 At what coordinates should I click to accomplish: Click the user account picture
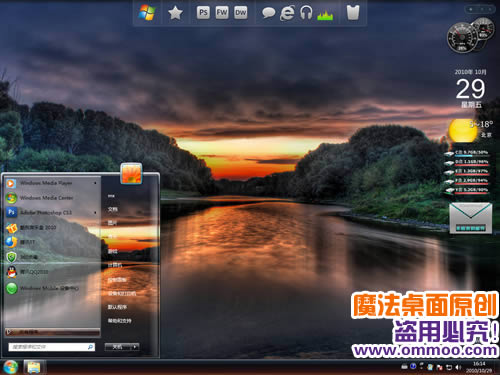[x=131, y=173]
